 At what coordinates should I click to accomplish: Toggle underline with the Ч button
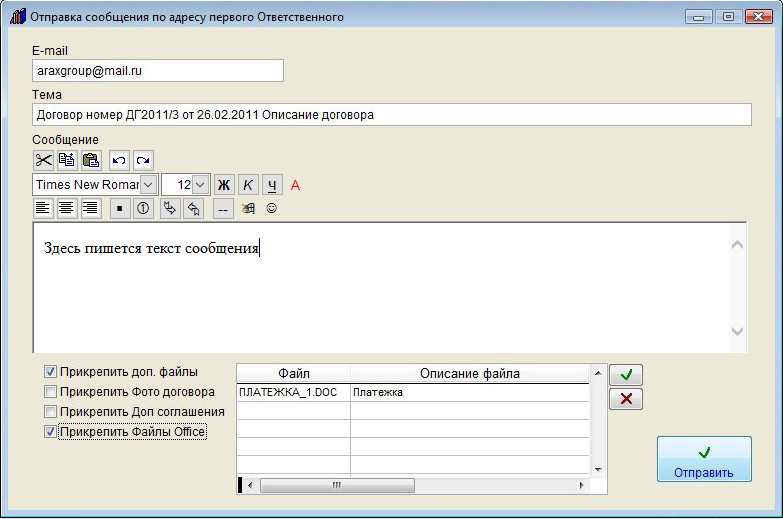pos(272,185)
